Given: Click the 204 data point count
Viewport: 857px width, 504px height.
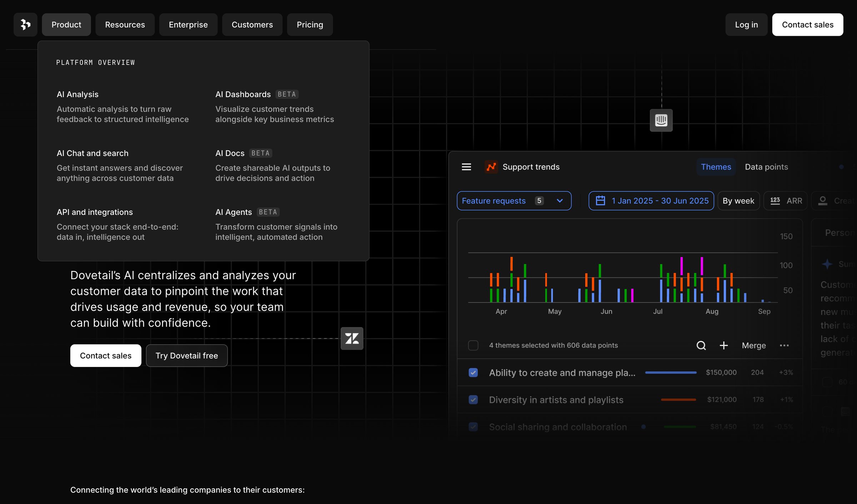Looking at the screenshot, I should [757, 372].
